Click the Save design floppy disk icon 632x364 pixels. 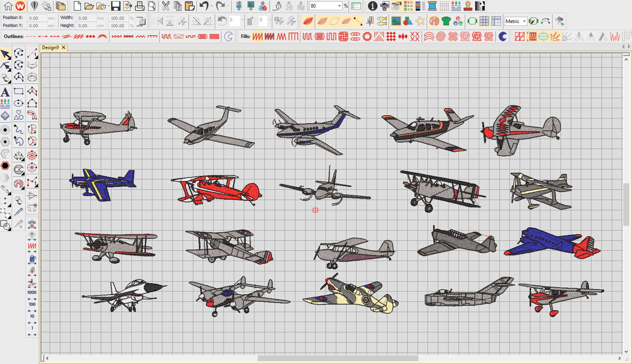pos(115,6)
